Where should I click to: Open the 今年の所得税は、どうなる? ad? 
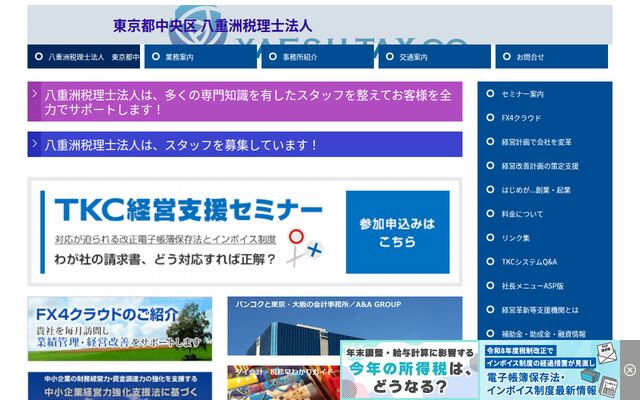point(409,370)
